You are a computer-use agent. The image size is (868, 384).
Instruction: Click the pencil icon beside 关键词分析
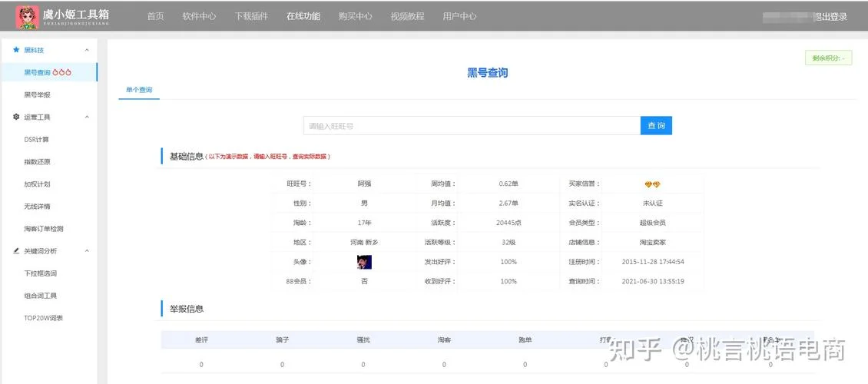pos(16,250)
